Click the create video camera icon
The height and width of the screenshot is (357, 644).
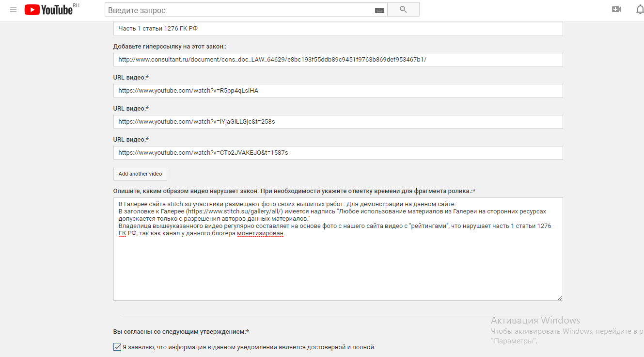pos(616,9)
